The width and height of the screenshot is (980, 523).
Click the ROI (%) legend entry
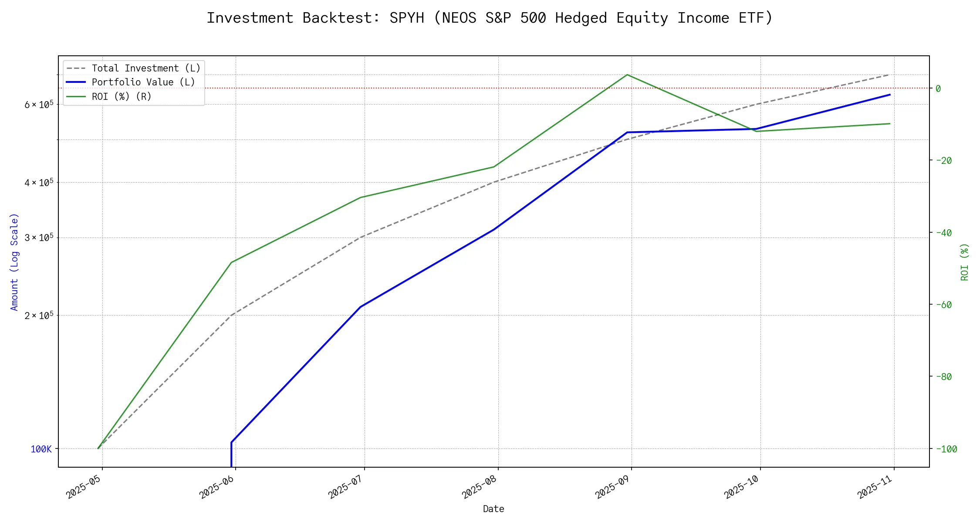[122, 96]
